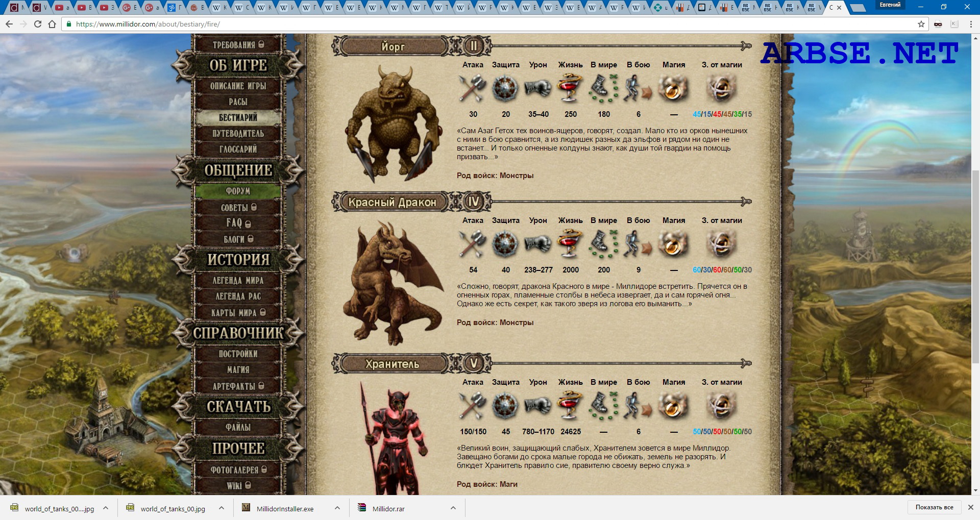The image size is (980, 520).
Task: Open the Путеводитель menu item
Action: tap(238, 133)
